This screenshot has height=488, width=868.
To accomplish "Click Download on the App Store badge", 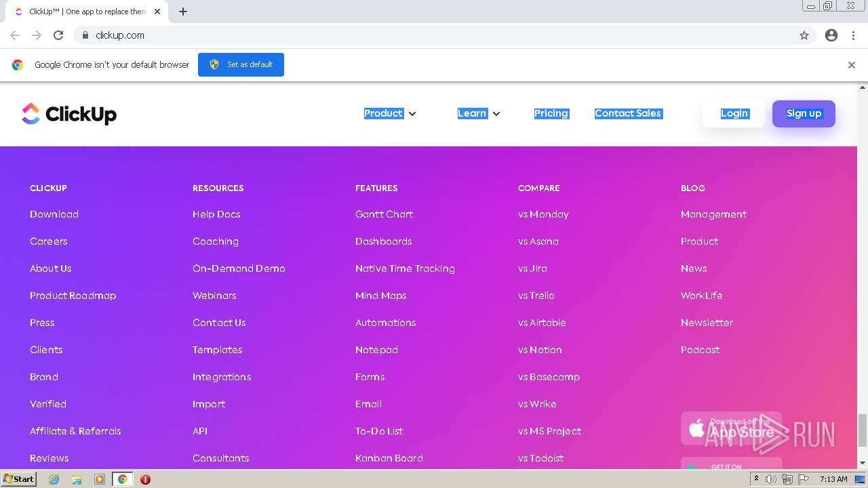I will click(731, 428).
